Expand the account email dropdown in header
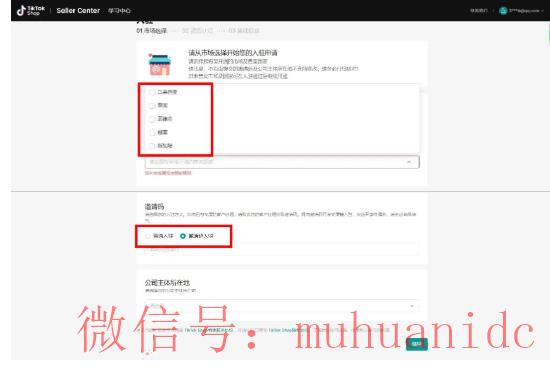Screen dimensions: 550x369 (x=526, y=11)
